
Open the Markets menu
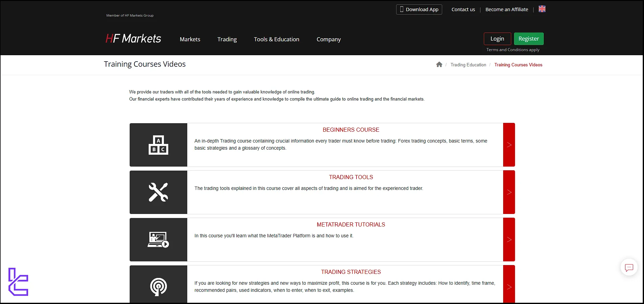190,39
